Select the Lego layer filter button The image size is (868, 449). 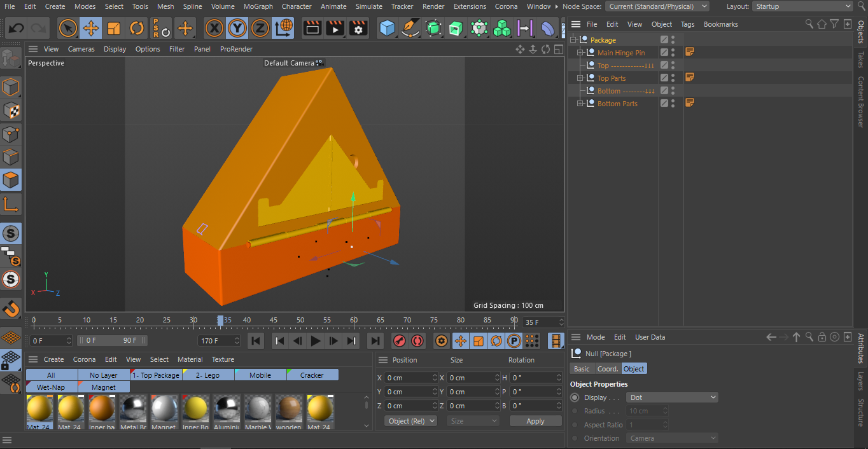click(x=208, y=375)
